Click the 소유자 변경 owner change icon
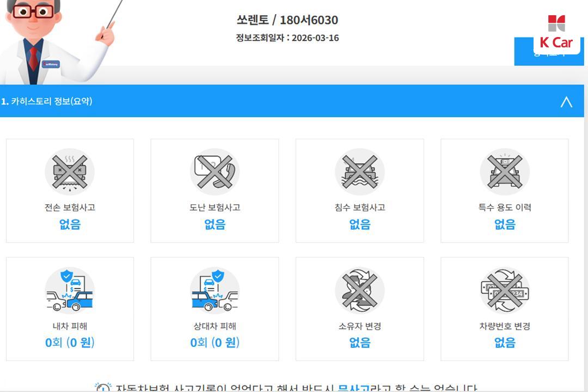Image resolution: width=588 pixels, height=392 pixels. [x=360, y=290]
